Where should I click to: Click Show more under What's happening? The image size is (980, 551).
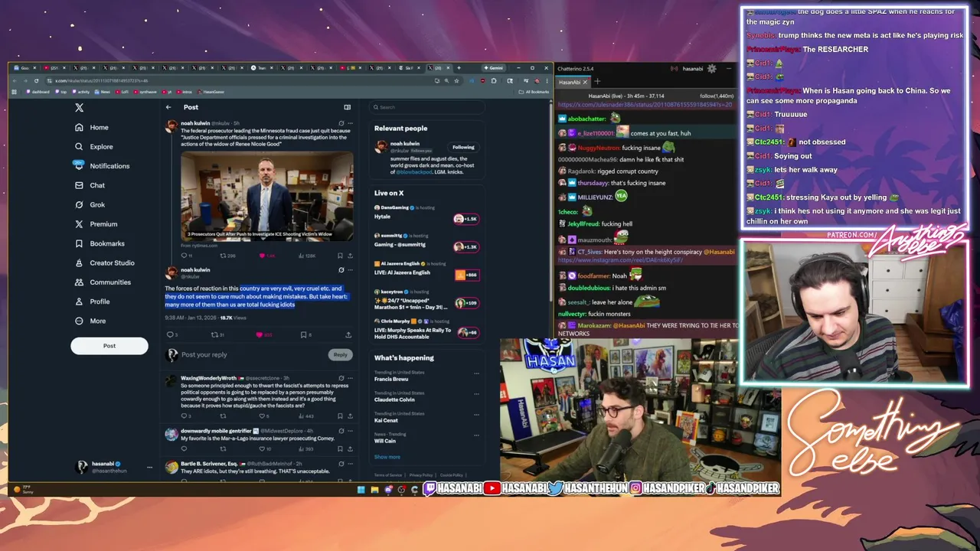coord(387,457)
